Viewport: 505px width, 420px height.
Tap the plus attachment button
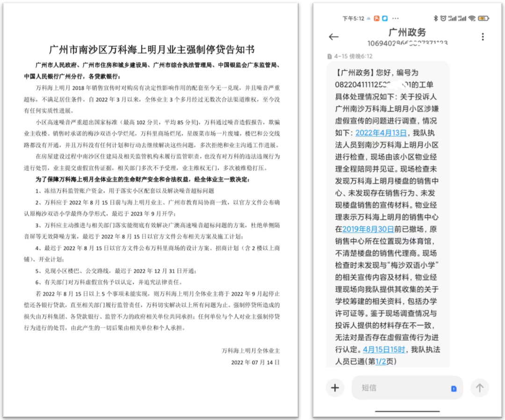click(335, 388)
